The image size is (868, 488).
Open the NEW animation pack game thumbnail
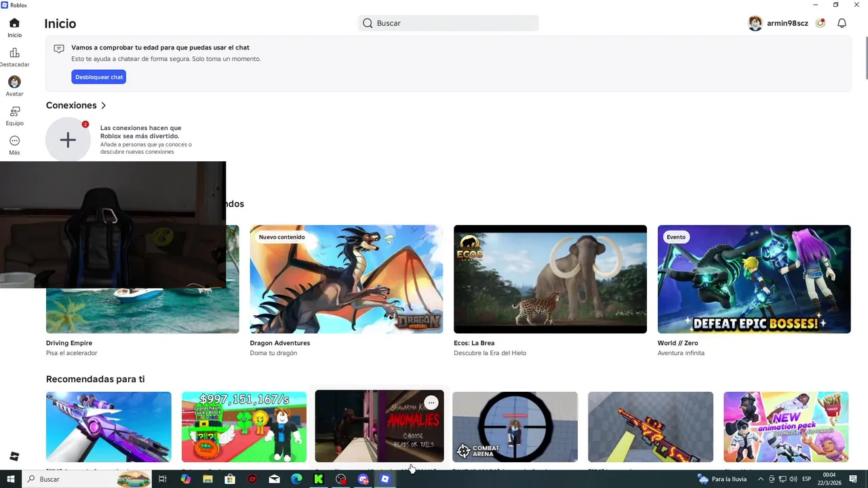[786, 427]
